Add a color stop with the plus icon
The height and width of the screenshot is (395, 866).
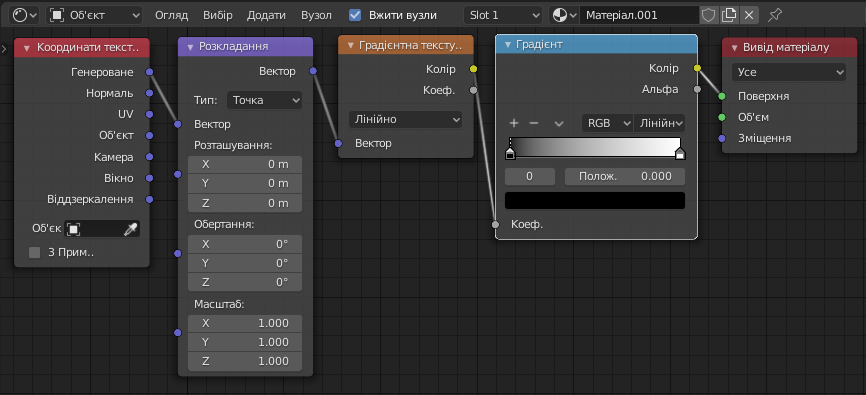point(514,123)
